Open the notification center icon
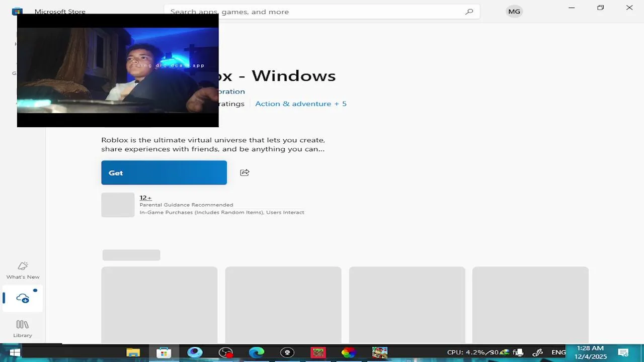The height and width of the screenshot is (362, 644). [x=623, y=352]
